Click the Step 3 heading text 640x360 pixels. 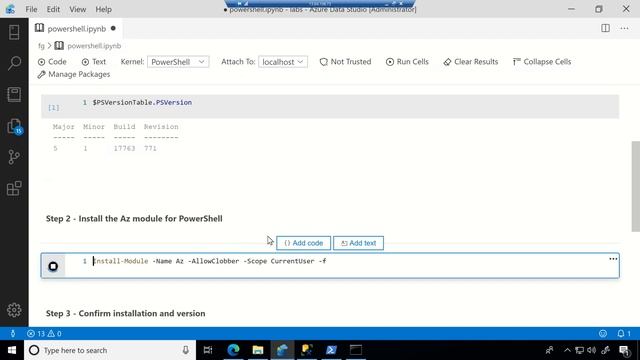(x=126, y=313)
